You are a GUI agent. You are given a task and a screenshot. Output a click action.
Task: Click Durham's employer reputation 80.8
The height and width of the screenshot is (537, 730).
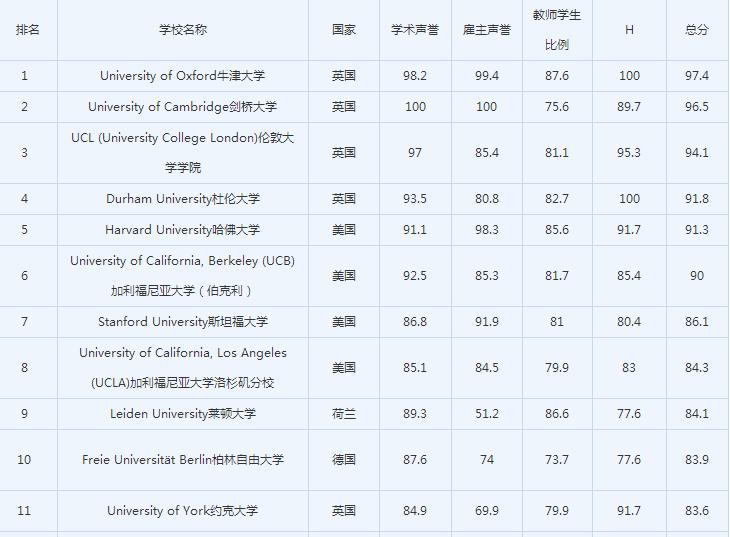tap(487, 199)
